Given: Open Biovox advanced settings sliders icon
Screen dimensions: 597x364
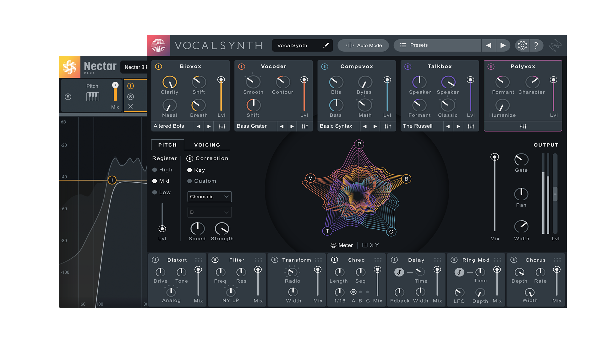Looking at the screenshot, I should pyautogui.click(x=222, y=126).
